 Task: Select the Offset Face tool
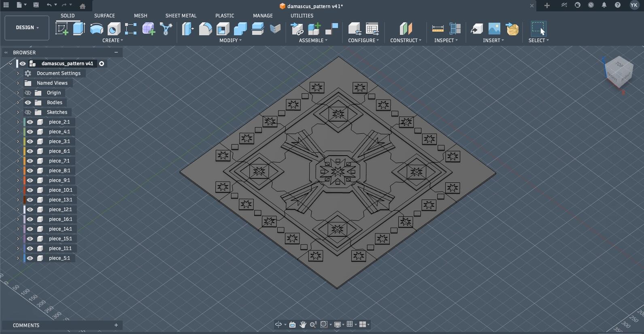coord(257,29)
